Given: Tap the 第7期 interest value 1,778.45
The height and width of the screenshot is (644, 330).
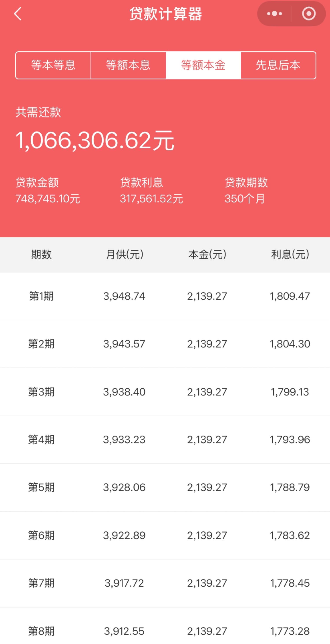Looking at the screenshot, I should [290, 583].
